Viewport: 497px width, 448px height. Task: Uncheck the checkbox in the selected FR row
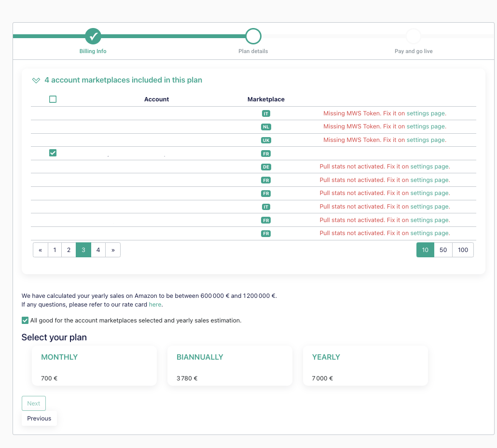point(53,153)
